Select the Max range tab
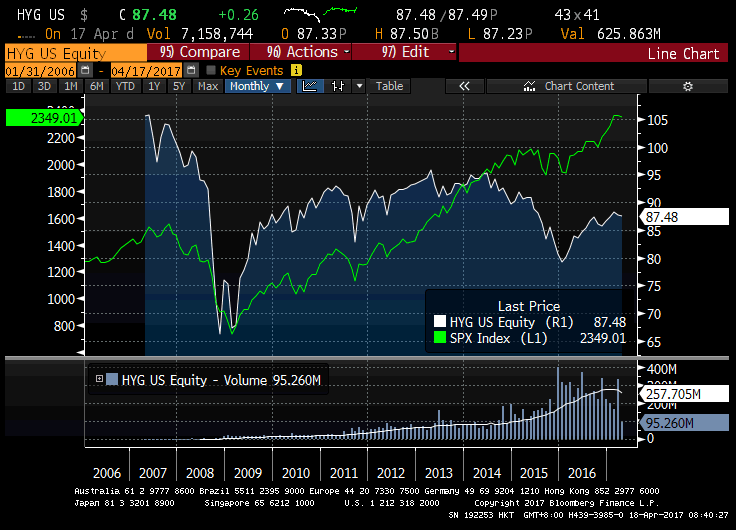This screenshot has width=736, height=530. [208, 86]
